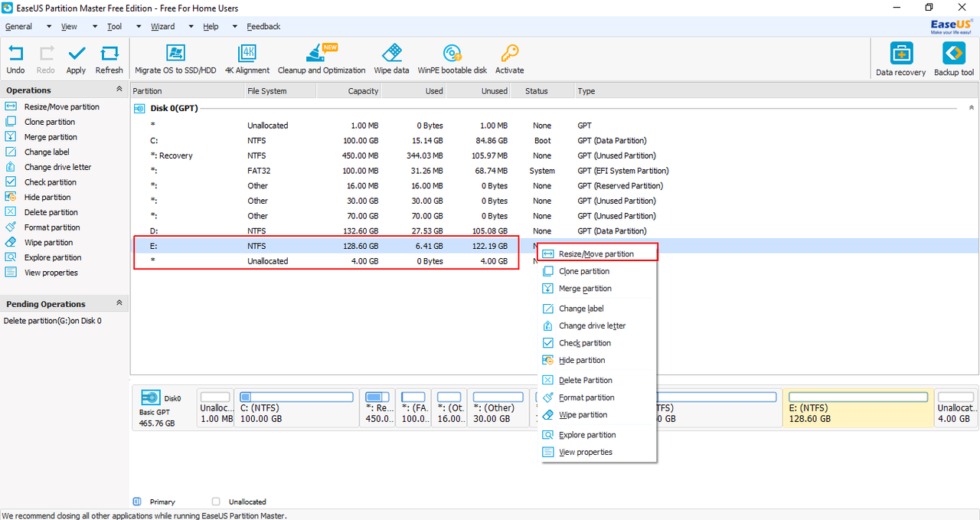Choose Explore partition from context menu
Image resolution: width=980 pixels, height=520 pixels.
(x=598, y=435)
